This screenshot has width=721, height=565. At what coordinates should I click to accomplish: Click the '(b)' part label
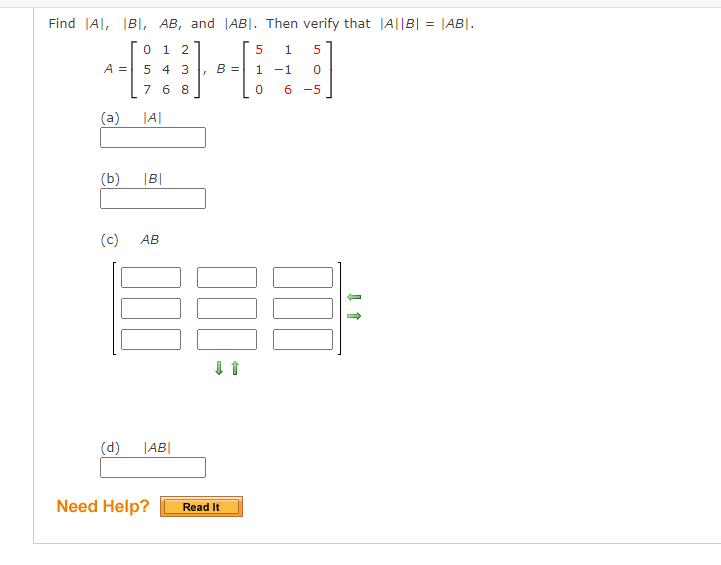[110, 178]
